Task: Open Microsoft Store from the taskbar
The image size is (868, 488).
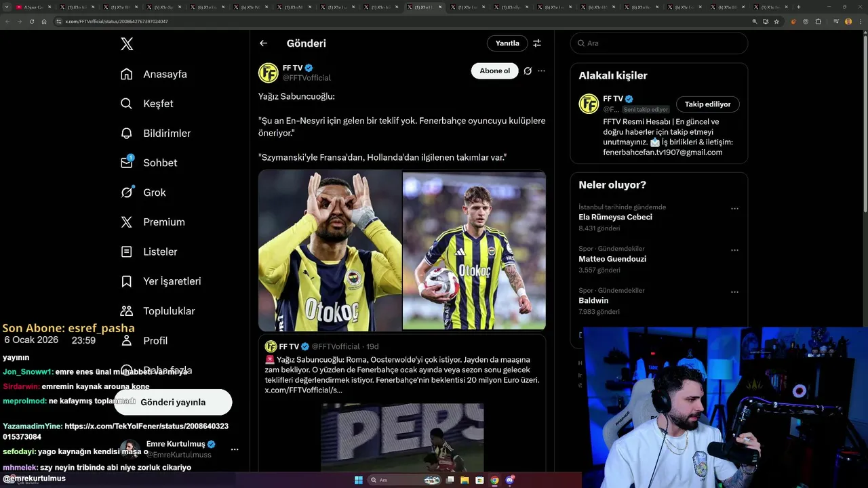Action: click(x=479, y=480)
